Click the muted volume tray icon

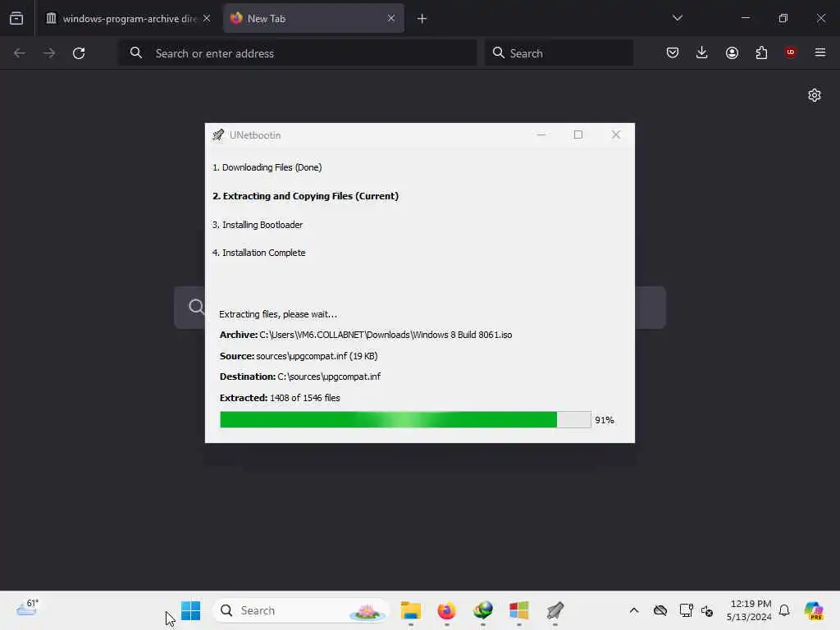(707, 610)
